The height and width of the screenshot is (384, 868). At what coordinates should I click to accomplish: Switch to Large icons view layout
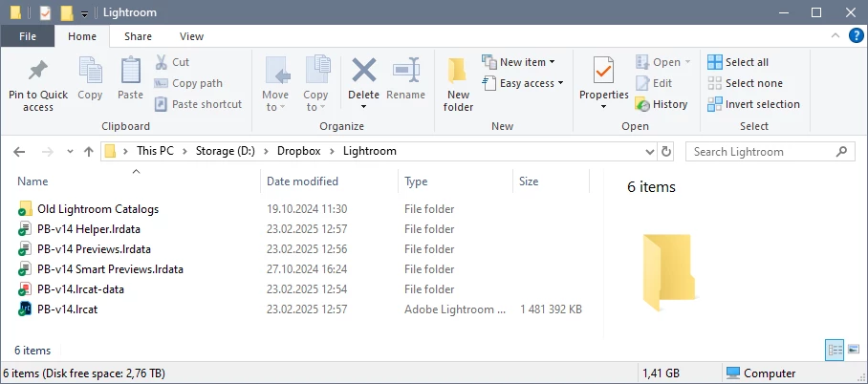pyautogui.click(x=854, y=350)
